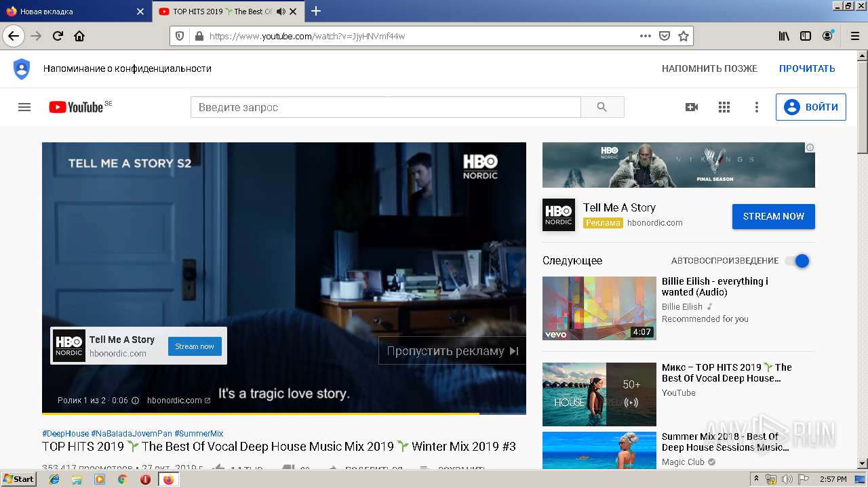The image size is (868, 488).
Task: Show hidden tray icons arrow
Action: click(757, 479)
